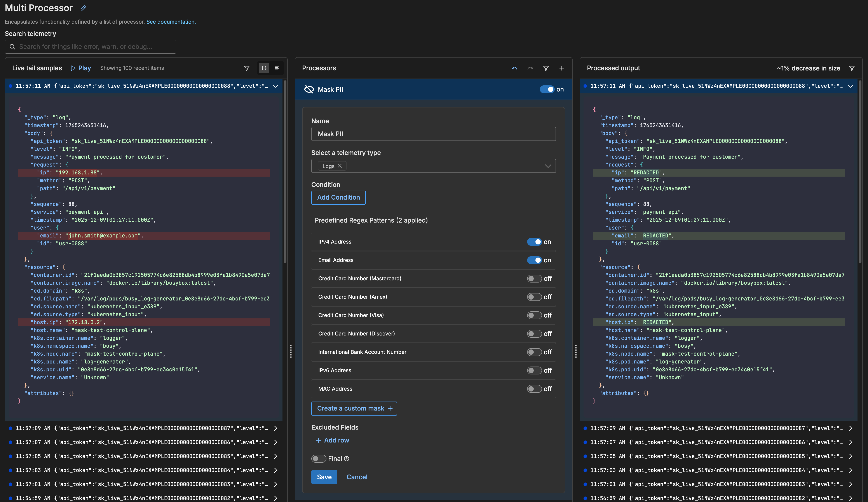Open the telemetry type dropdown
Screen dimensions: 868x502
click(548, 166)
